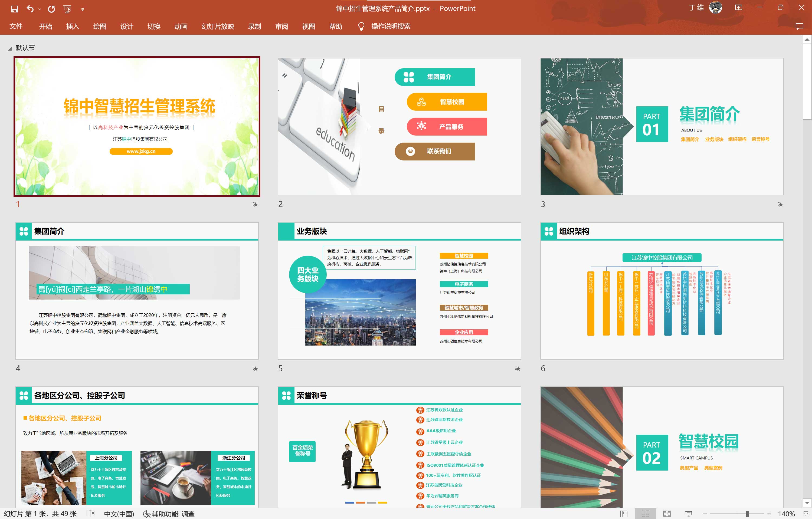Screen dimensions: 812x519
Task: Open the Undo history dropdown arrow
Action: (x=40, y=9)
